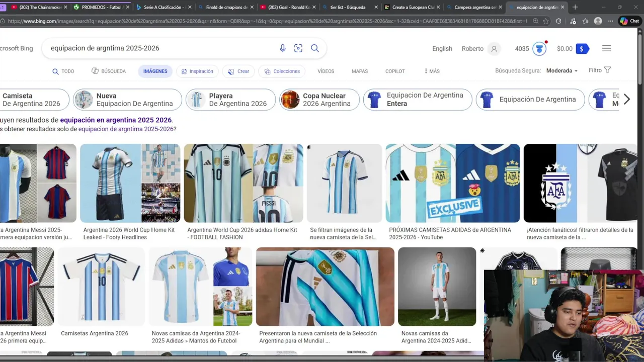Click 'equipacion de argntima 2025-2026' link
Viewport: 644px width, 362px height.
(125, 129)
